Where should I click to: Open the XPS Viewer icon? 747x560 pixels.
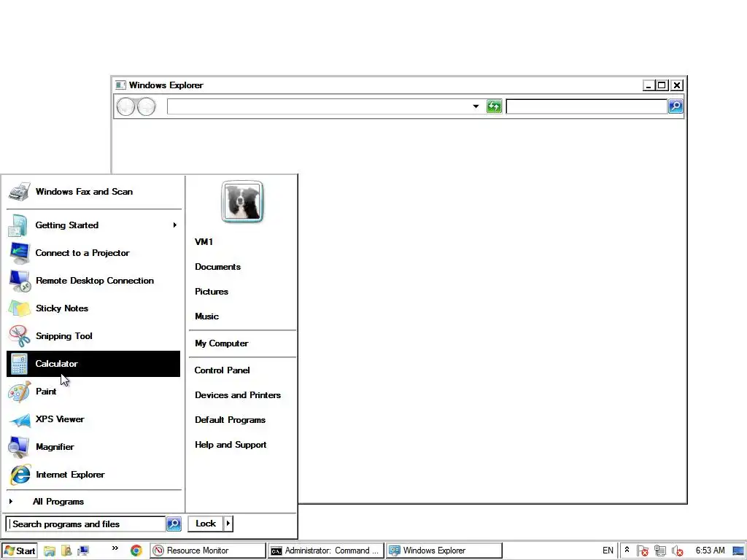coord(20,419)
